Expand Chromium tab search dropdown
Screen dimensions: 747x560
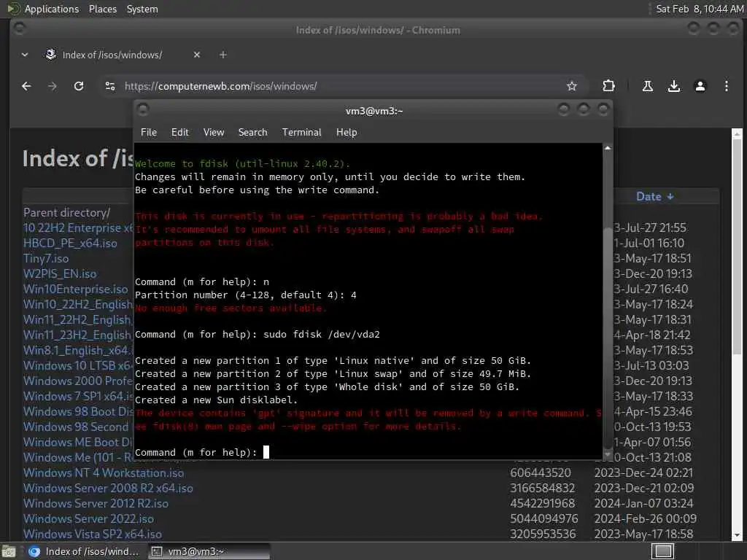point(25,55)
